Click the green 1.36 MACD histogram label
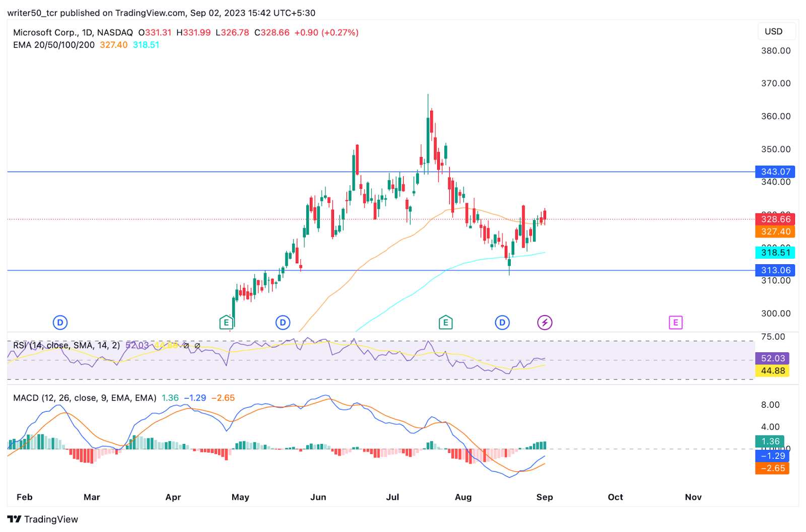 point(770,441)
